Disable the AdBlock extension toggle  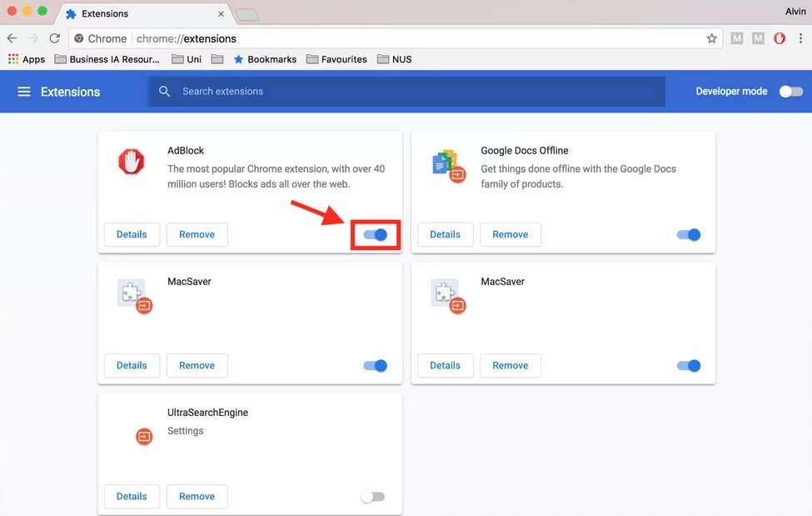pyautogui.click(x=376, y=235)
